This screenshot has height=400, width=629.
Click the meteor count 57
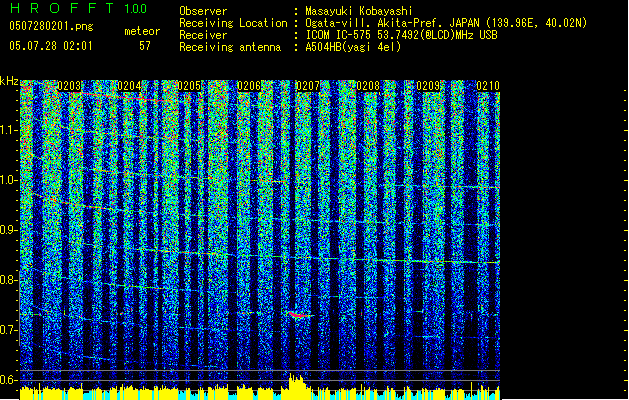point(145,46)
